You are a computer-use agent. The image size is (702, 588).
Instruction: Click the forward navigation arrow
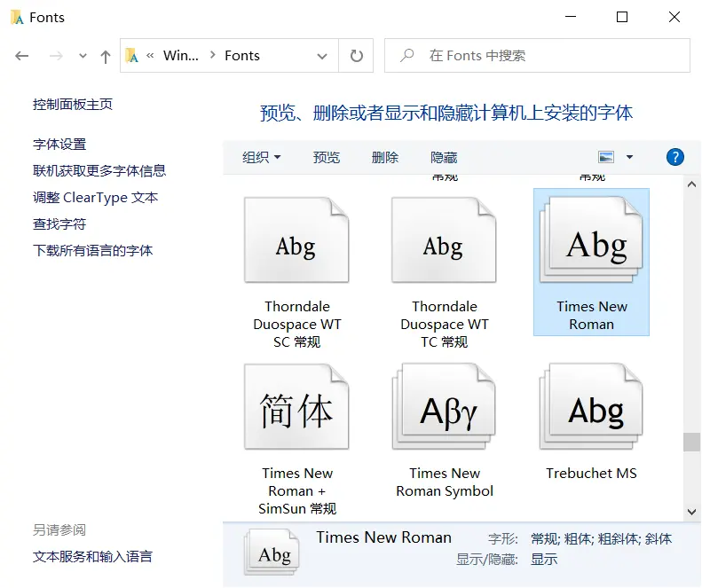(x=56, y=56)
